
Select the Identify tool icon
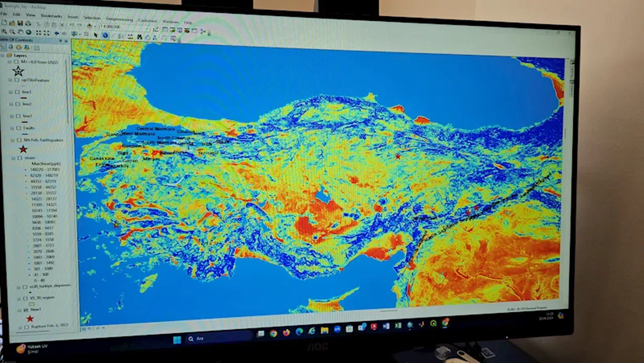coord(105,35)
